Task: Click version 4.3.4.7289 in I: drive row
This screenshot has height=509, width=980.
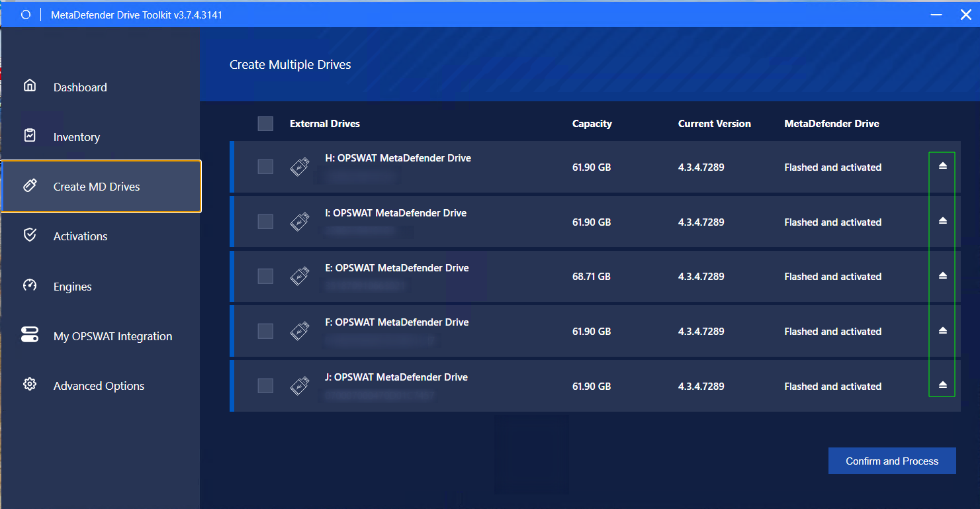Action: point(701,222)
